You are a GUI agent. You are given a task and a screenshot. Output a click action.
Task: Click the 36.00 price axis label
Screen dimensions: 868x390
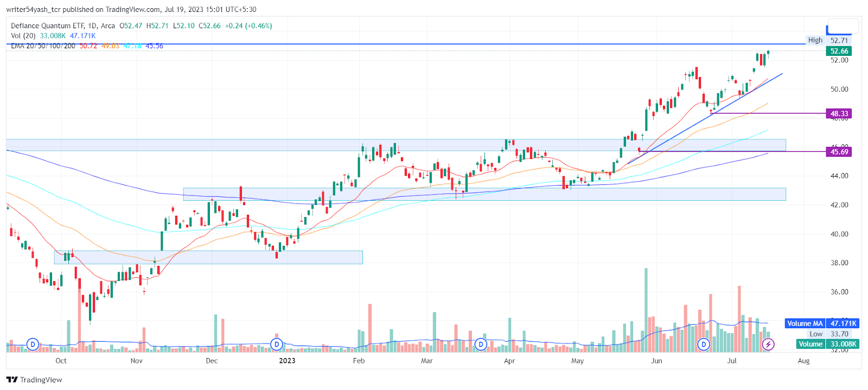point(839,292)
